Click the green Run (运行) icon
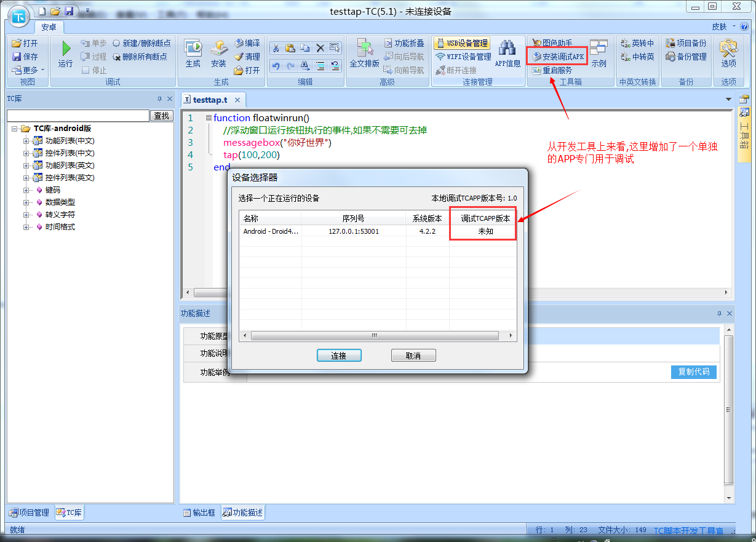This screenshot has height=542, width=756. tap(65, 49)
